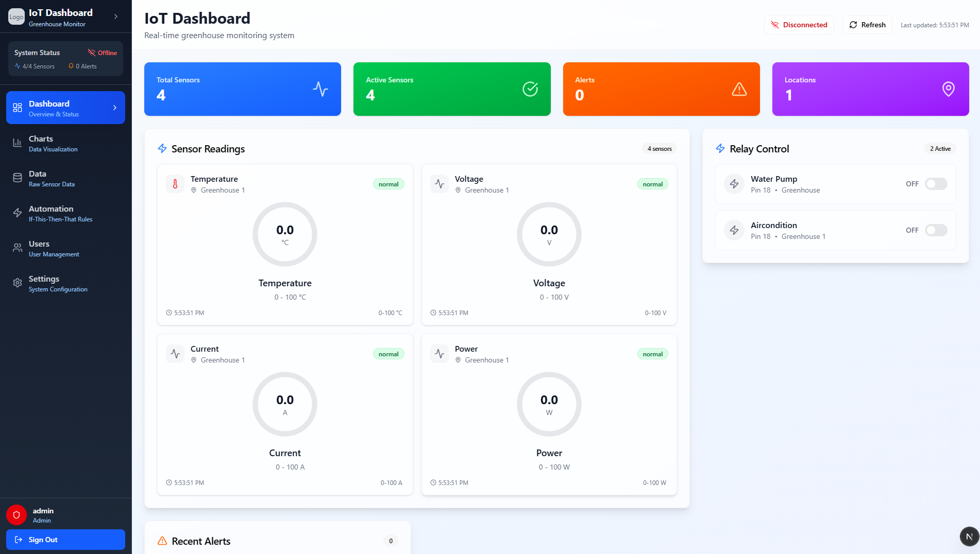The height and width of the screenshot is (554, 980).
Task: Click the waveform icon on Voltage card
Action: [x=439, y=184]
